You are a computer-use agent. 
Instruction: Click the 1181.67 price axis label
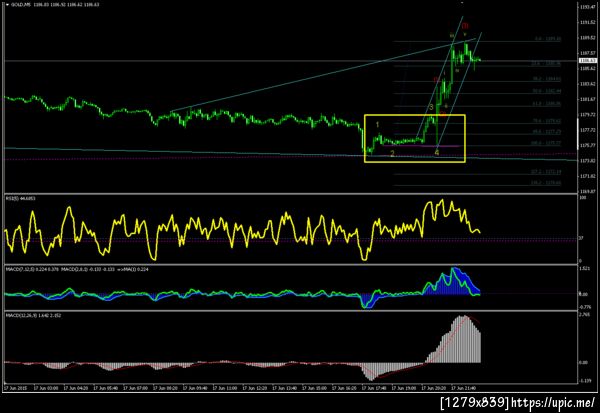coord(587,100)
